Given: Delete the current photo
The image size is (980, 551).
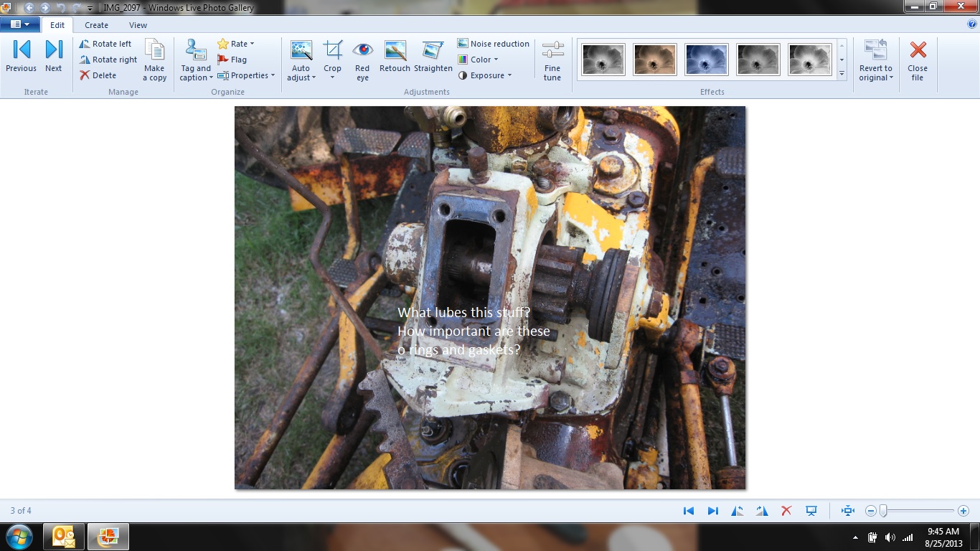Looking at the screenshot, I should [98, 75].
